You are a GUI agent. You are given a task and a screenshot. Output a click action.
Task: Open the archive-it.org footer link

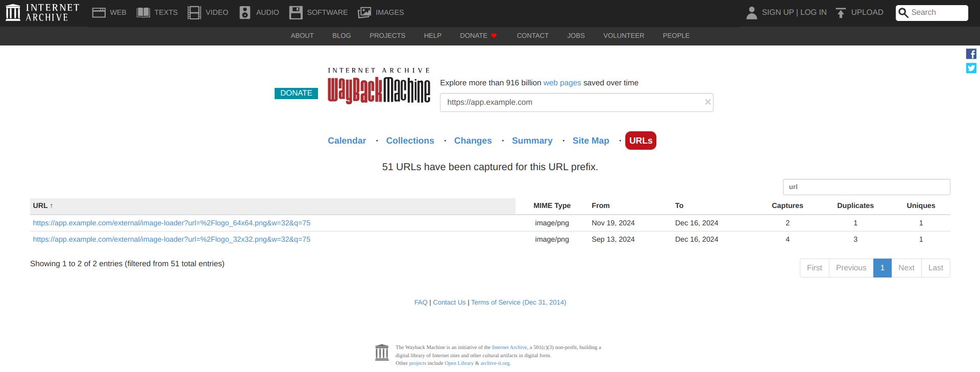[x=495, y=363]
